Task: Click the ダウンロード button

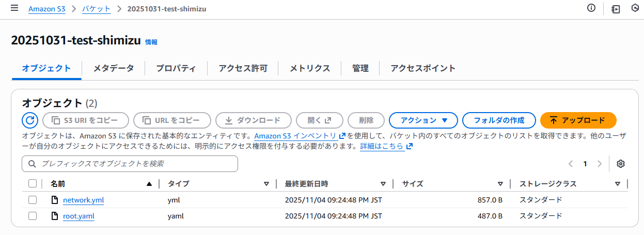Action: (x=253, y=120)
